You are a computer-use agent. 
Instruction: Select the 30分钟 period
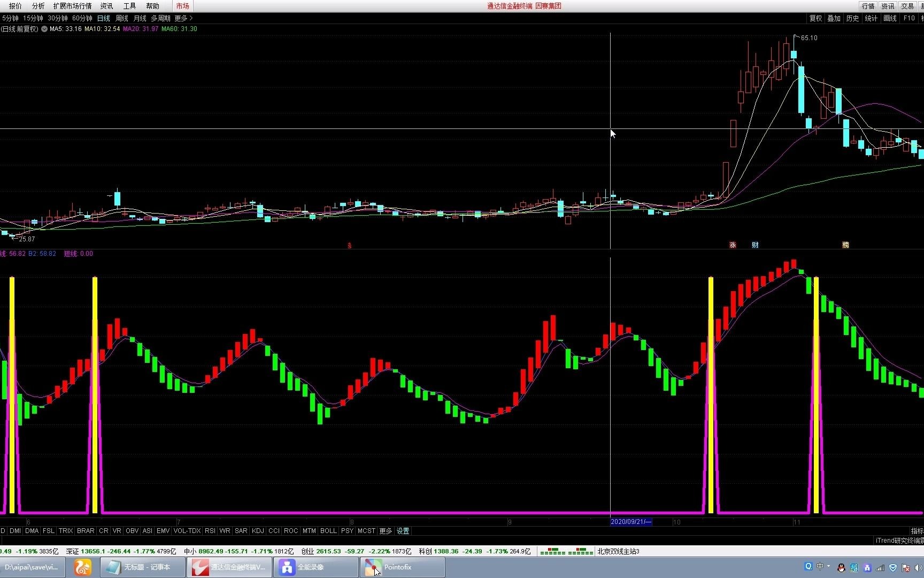pyautogui.click(x=58, y=18)
